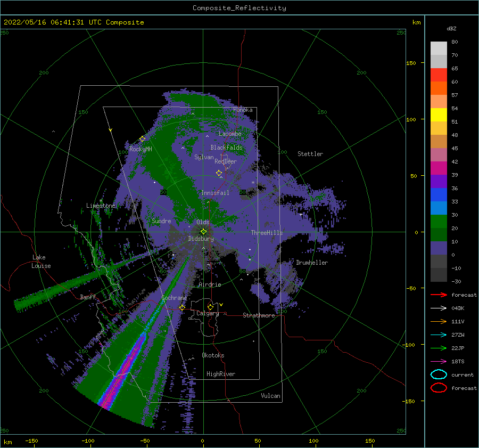Click the yellow diamond marker below RedDeer
The height and width of the screenshot is (448, 479).
point(219,173)
